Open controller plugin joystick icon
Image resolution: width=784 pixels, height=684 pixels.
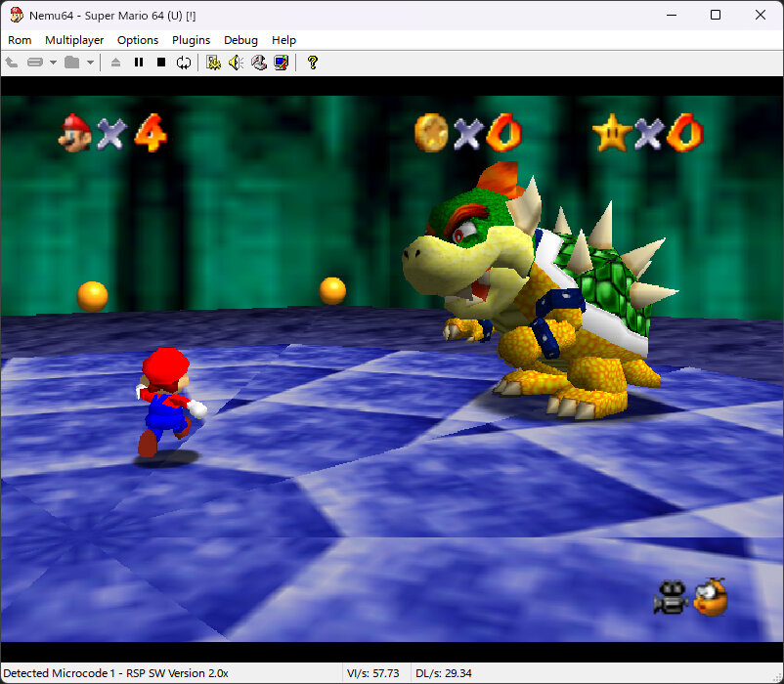point(259,63)
